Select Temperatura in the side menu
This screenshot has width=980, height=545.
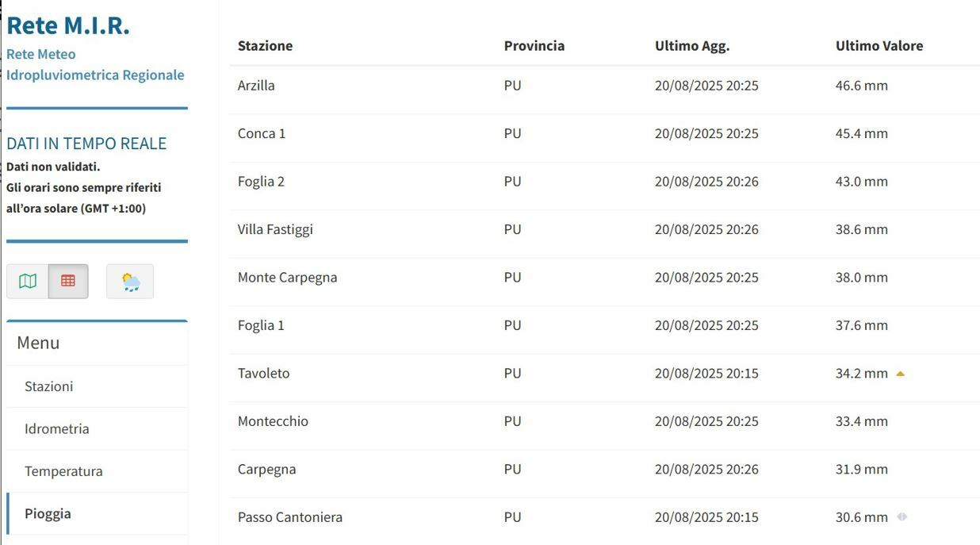(63, 471)
